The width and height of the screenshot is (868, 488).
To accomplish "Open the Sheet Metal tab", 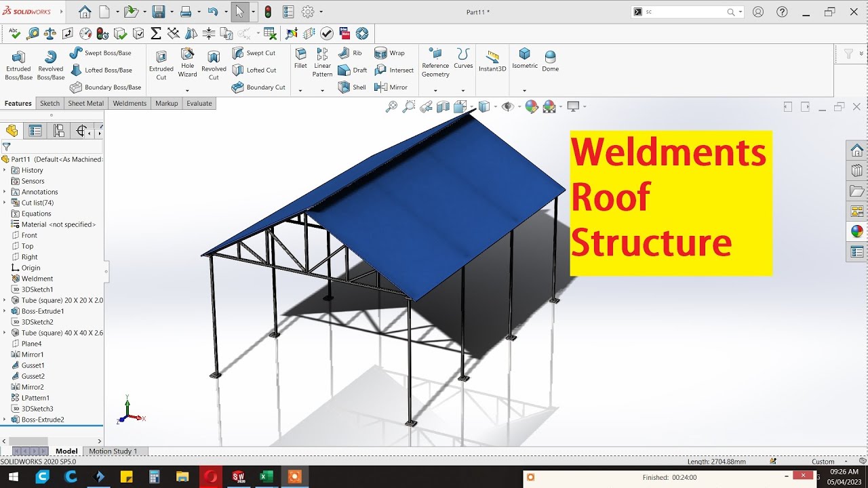I will [x=86, y=103].
